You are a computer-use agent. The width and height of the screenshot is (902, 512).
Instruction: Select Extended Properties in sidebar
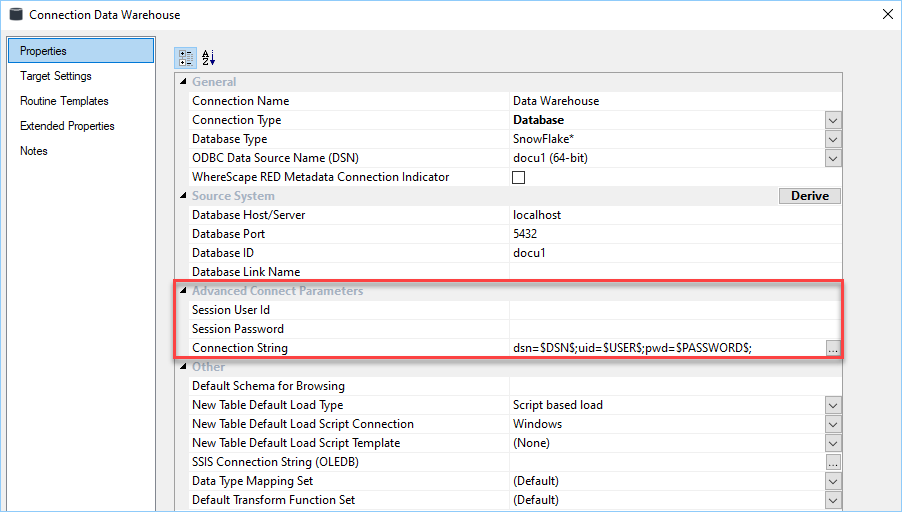pos(67,126)
